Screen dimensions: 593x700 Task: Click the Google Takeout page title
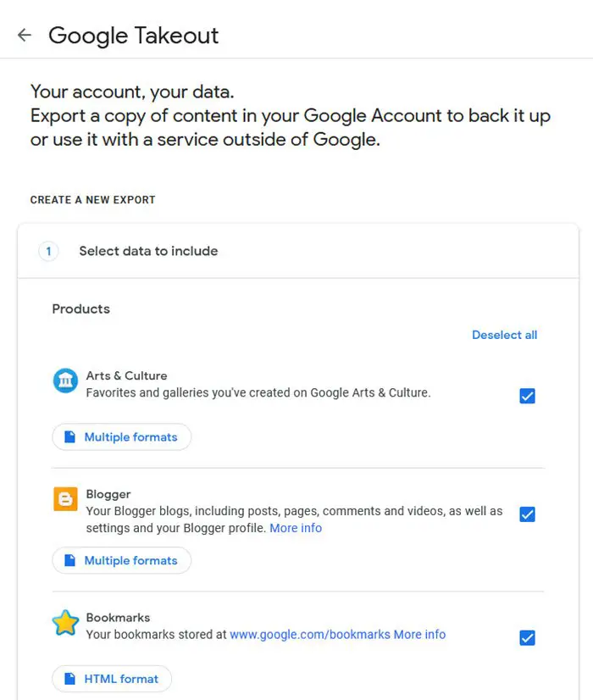133,35
